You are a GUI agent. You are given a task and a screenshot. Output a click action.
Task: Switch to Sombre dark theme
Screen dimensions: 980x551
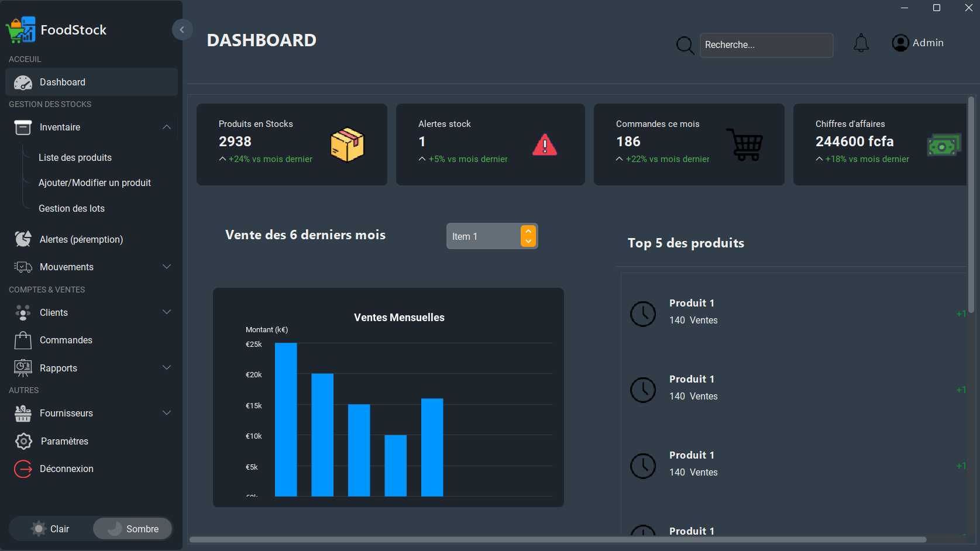133,529
